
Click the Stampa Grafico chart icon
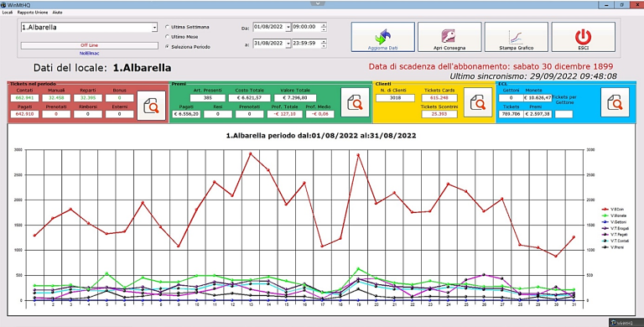tap(517, 37)
